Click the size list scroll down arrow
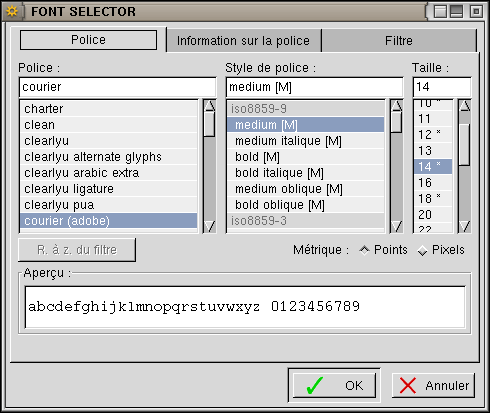The image size is (490, 413). [x=465, y=226]
